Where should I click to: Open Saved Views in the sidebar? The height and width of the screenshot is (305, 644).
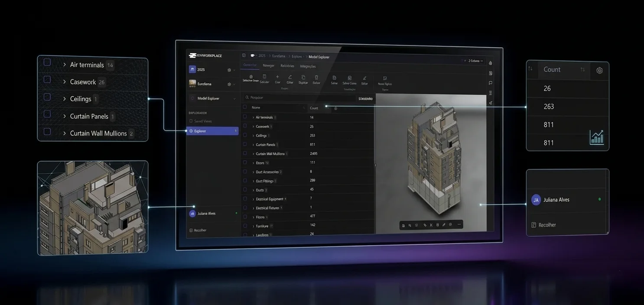[203, 121]
